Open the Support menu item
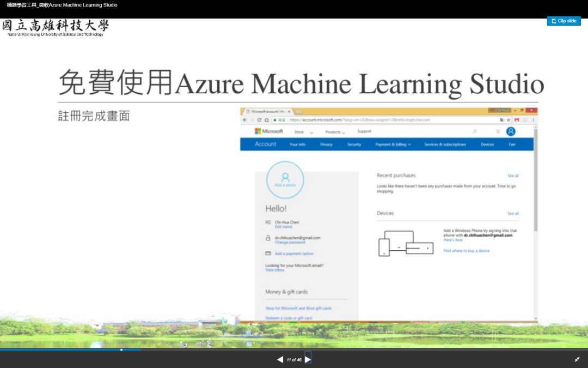Screen dimensions: 588x368 364,131
